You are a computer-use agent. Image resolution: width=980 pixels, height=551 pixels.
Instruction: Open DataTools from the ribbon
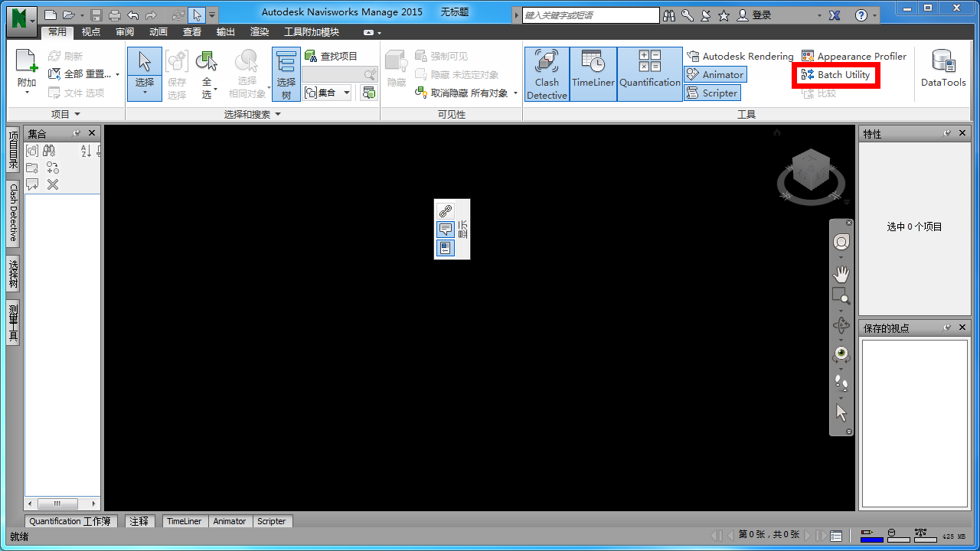tap(943, 69)
